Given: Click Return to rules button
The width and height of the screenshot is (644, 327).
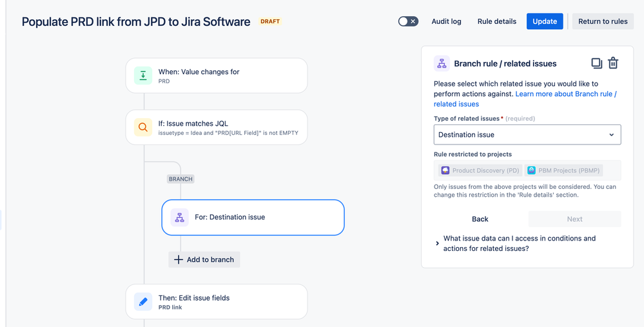Looking at the screenshot, I should [x=603, y=21].
